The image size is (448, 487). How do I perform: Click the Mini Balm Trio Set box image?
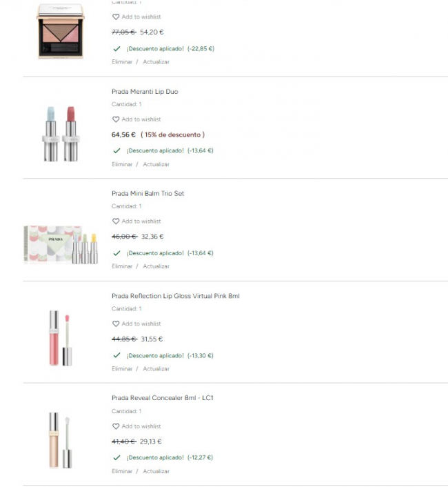point(61,245)
